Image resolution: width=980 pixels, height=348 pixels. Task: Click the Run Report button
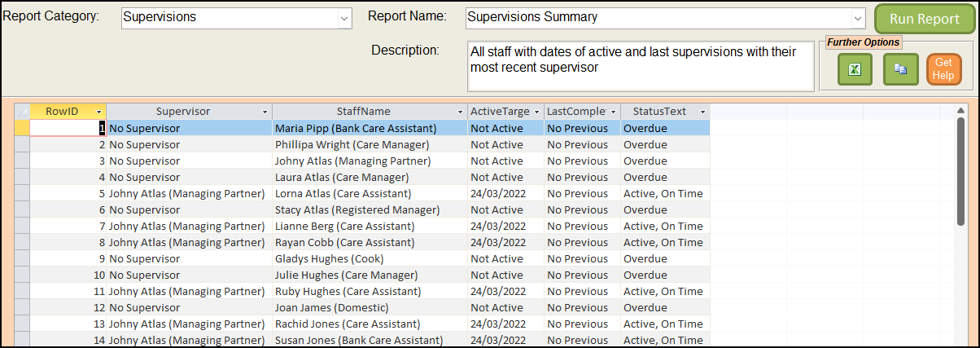click(x=924, y=19)
